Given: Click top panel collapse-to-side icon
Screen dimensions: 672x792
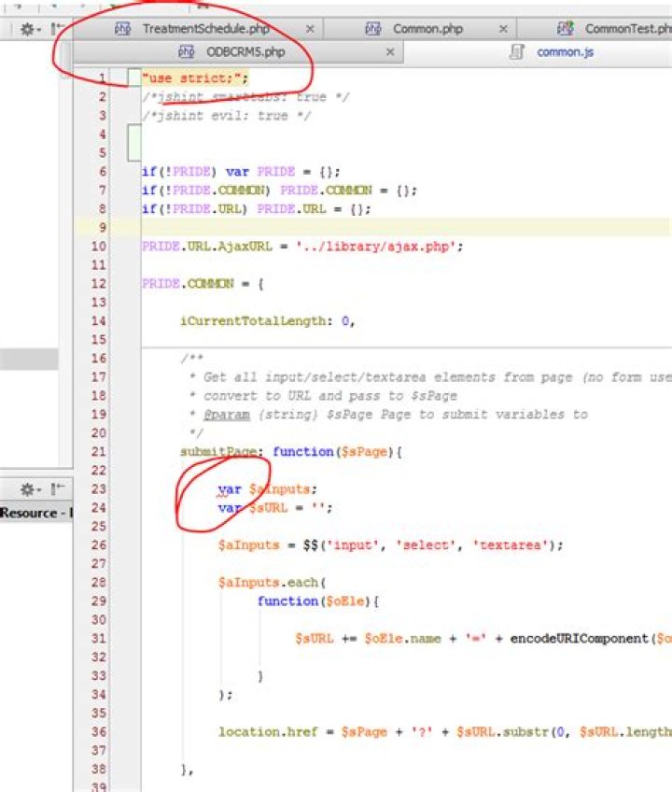Looking at the screenshot, I should [x=57, y=29].
